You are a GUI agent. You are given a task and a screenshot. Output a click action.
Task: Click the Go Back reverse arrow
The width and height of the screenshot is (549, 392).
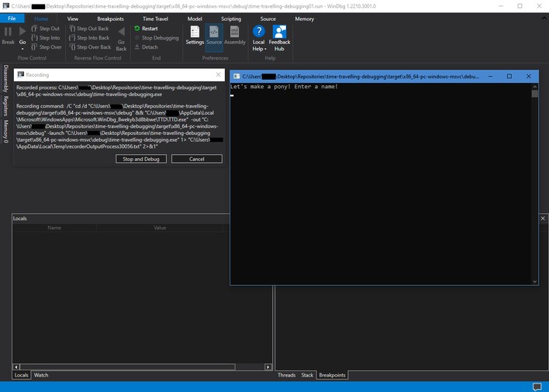(x=121, y=32)
